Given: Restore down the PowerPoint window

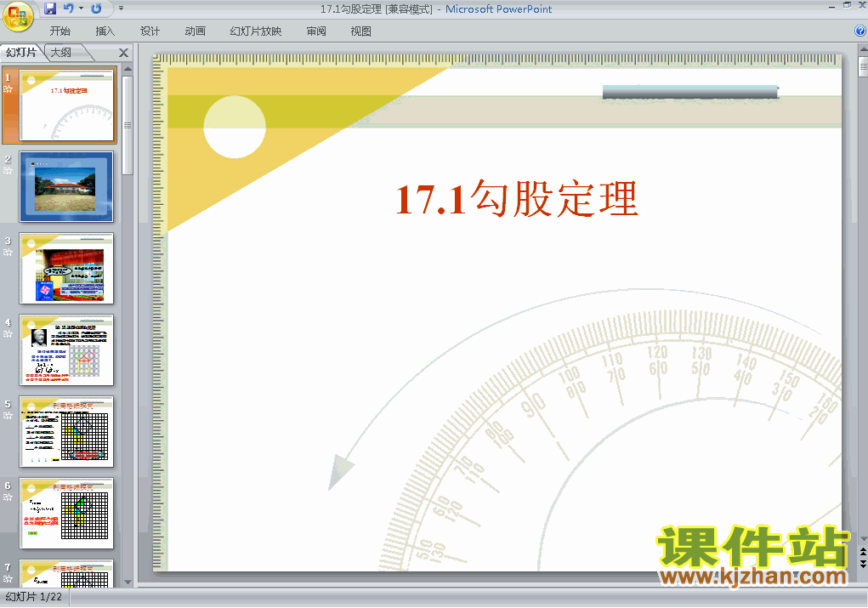Looking at the screenshot, I should point(847,6).
